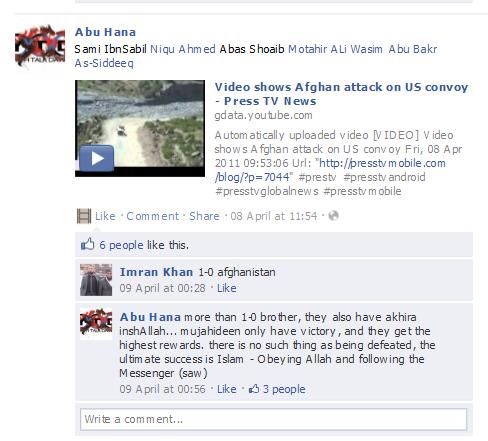488x441 pixels.
Task: Open Imran Khan's comment avatar
Action: pyautogui.click(x=96, y=280)
